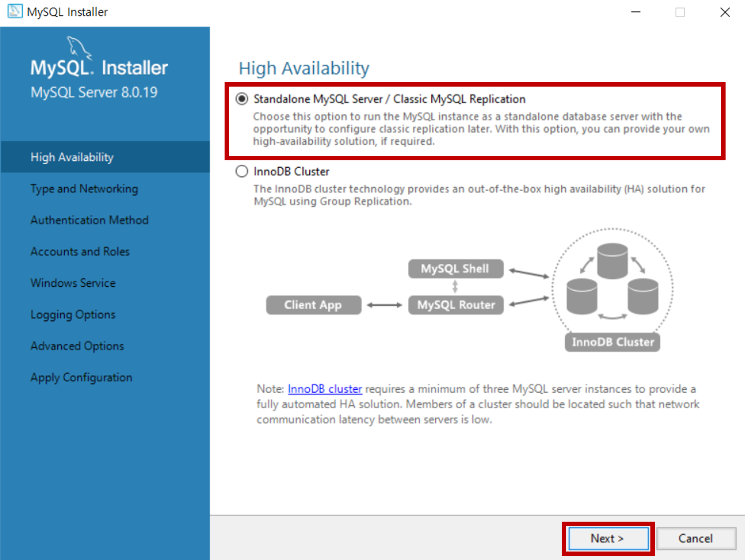Click the Next > button
The height and width of the screenshot is (560, 745).
[608, 539]
